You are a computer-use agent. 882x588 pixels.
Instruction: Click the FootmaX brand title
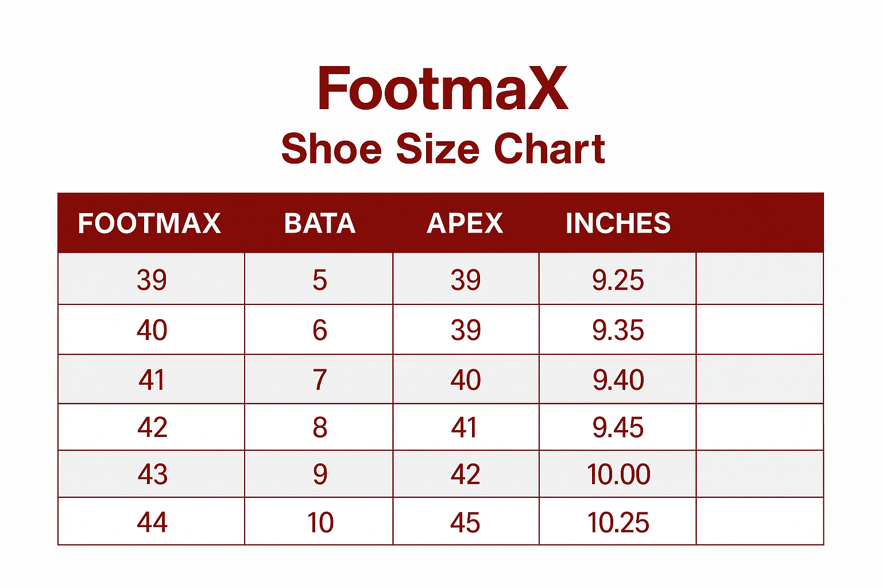tap(442, 88)
